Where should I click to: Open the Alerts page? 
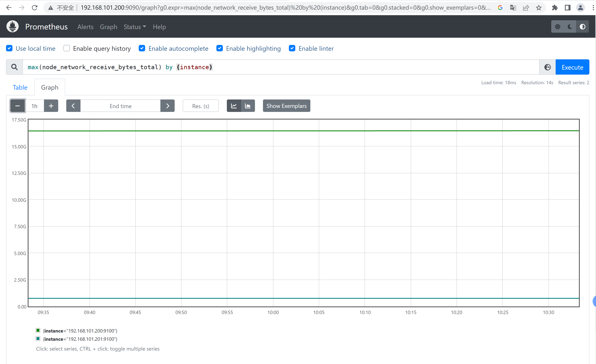coord(85,27)
